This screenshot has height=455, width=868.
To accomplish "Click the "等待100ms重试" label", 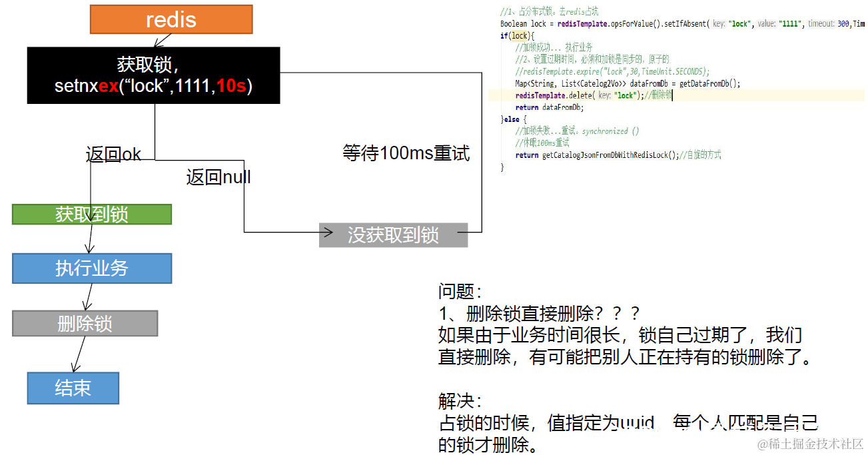I will point(406,153).
